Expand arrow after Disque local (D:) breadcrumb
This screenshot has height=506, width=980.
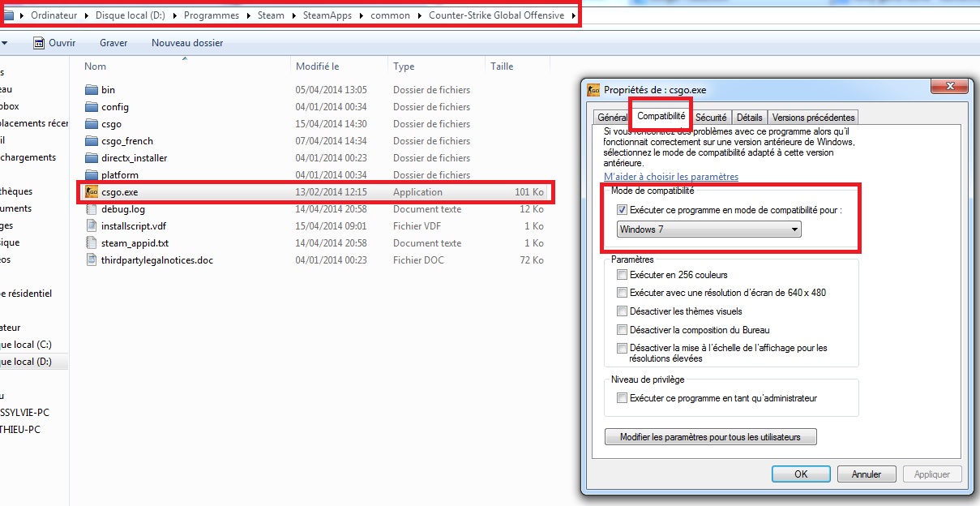[x=175, y=15]
